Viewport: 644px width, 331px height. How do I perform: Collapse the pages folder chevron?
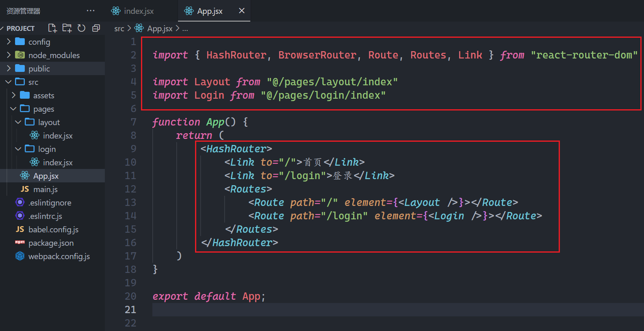click(13, 108)
